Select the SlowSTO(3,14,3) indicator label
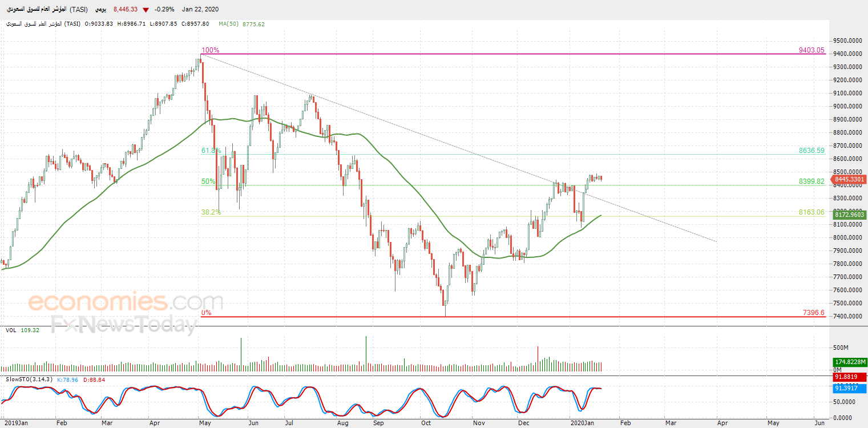 [29, 379]
